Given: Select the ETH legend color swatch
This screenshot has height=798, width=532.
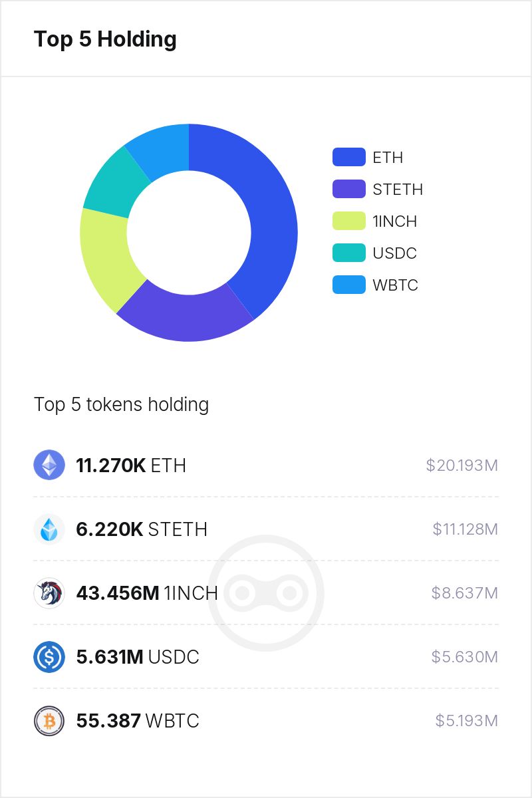Looking at the screenshot, I should click(349, 157).
